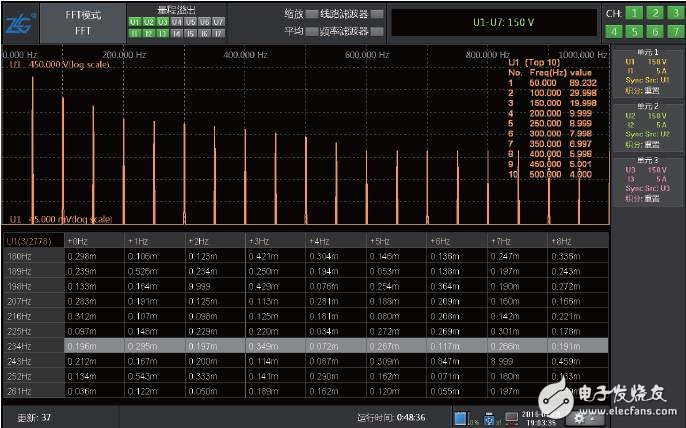Toggle channel 3 button
The width and height of the screenshot is (686, 428).
click(x=676, y=13)
